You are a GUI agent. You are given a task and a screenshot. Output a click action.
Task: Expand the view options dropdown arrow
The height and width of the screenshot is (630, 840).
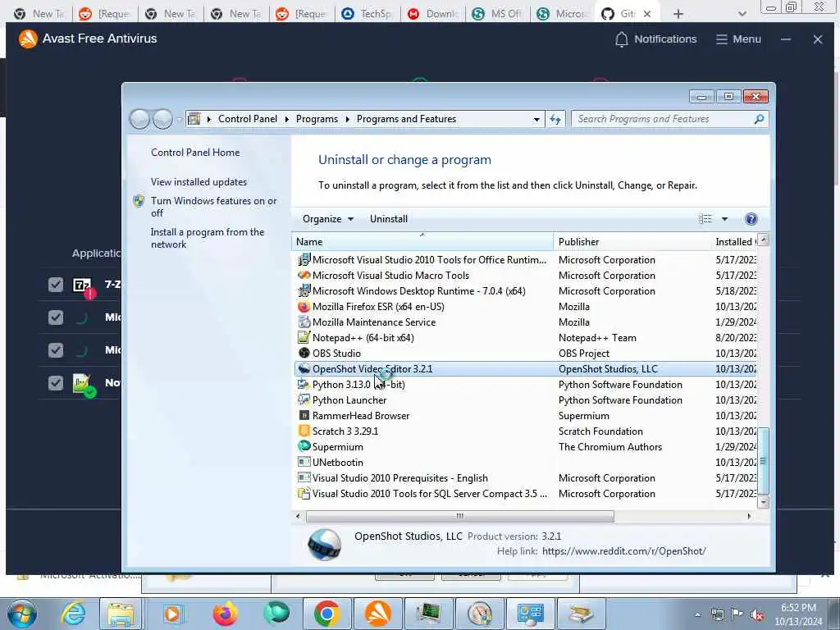[724, 218]
